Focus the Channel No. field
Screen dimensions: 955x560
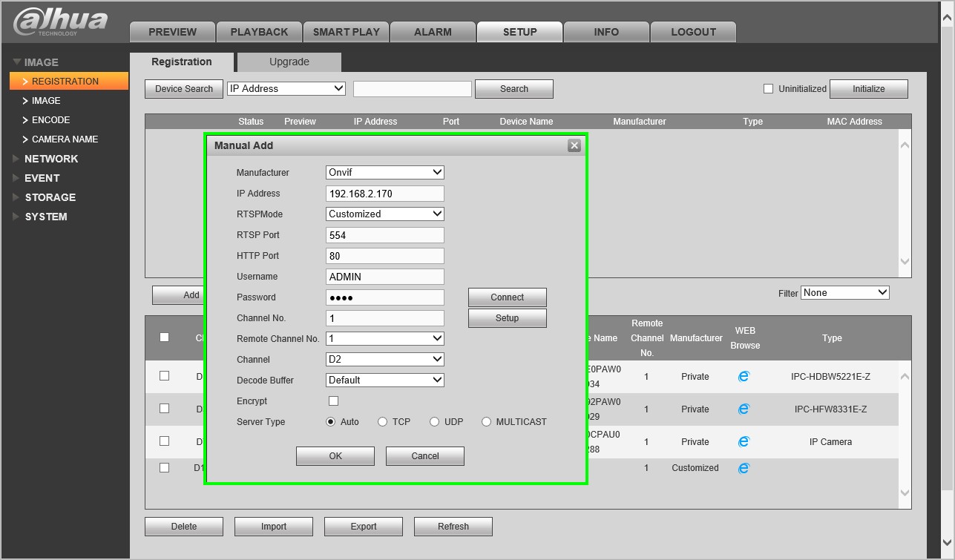(x=385, y=318)
